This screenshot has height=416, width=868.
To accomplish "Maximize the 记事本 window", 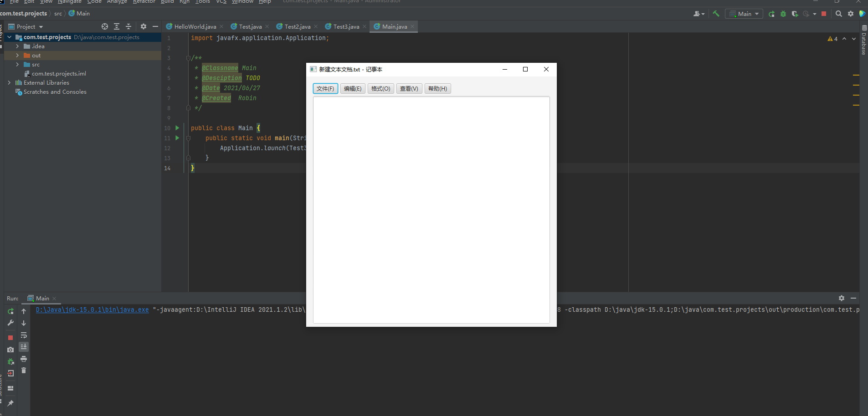I will 525,69.
